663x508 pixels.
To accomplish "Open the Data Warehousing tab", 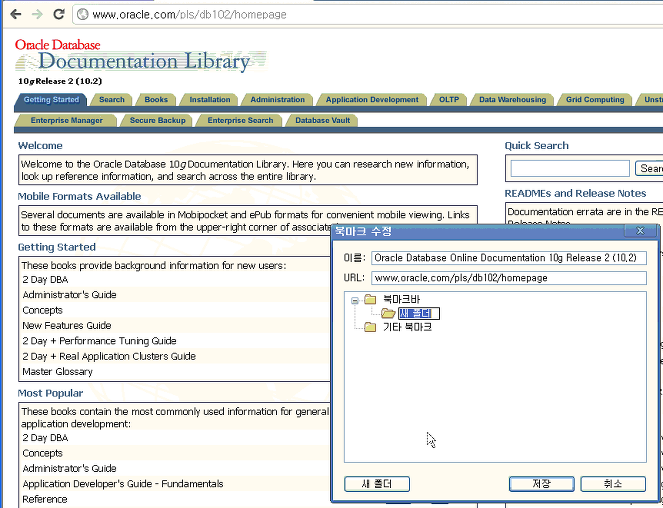I will point(512,100).
